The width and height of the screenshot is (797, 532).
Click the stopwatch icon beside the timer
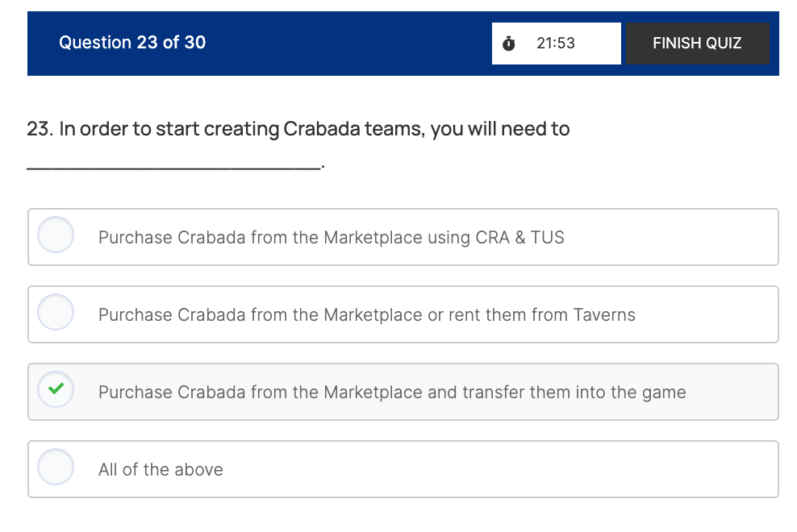tap(509, 44)
